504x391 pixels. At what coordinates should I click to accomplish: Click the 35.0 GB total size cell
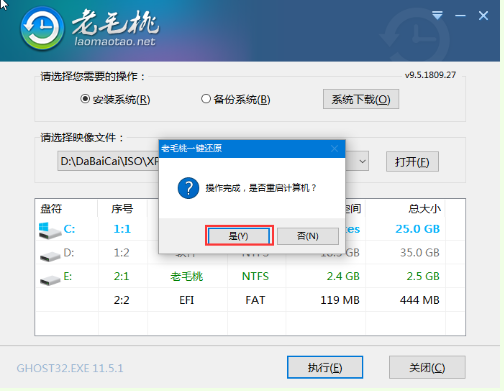pyautogui.click(x=420, y=253)
